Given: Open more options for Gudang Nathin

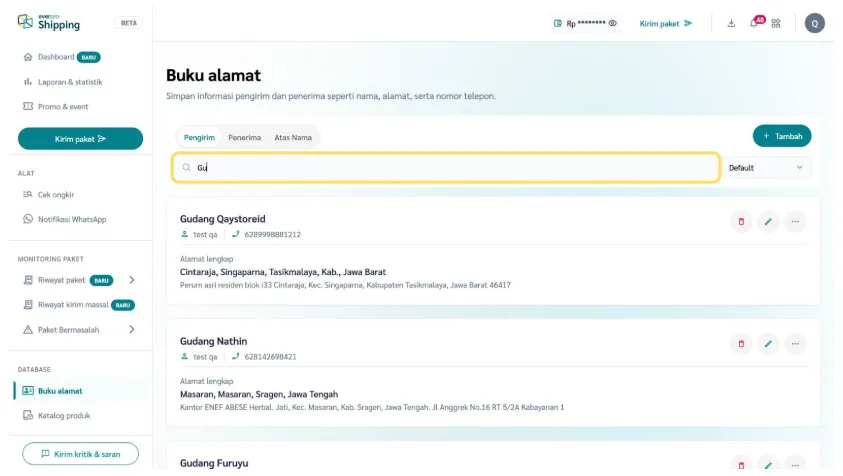Looking at the screenshot, I should pyautogui.click(x=795, y=344).
